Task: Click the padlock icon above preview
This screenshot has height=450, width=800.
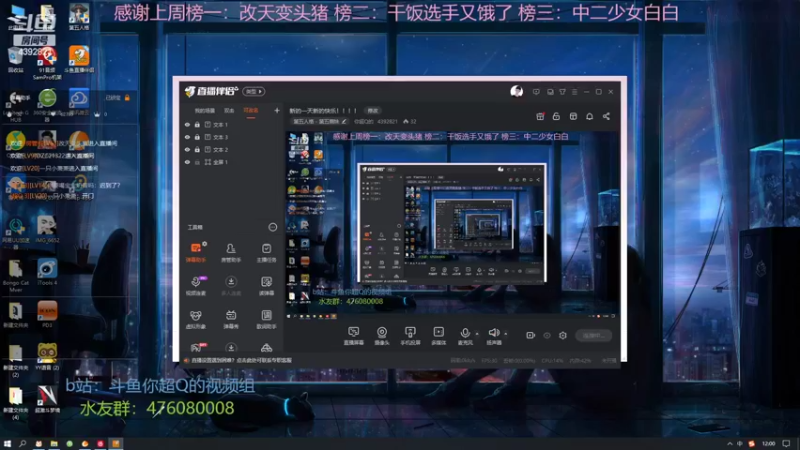Action: [x=556, y=116]
